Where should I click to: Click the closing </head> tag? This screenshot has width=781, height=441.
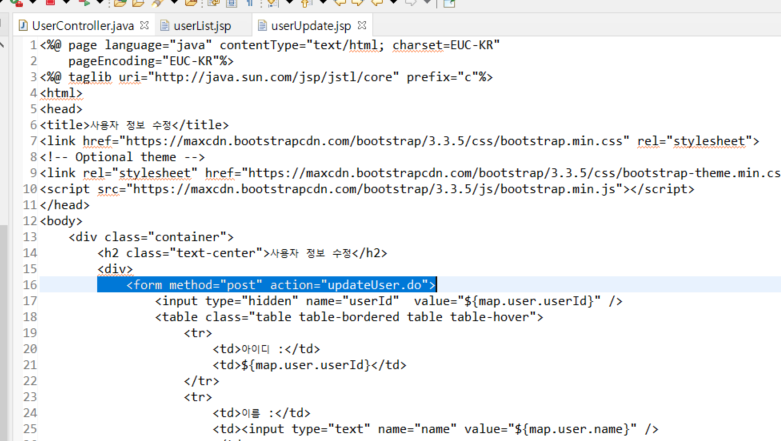65,205
